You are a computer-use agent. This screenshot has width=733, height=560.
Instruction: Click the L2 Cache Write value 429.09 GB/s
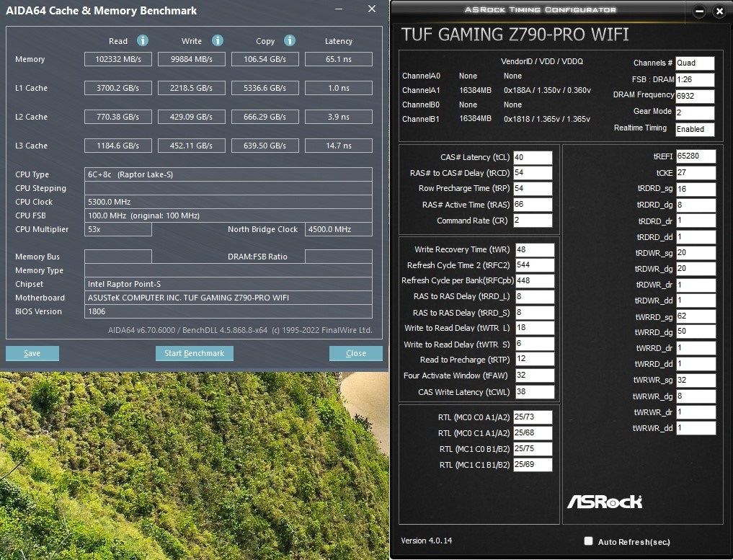click(192, 117)
